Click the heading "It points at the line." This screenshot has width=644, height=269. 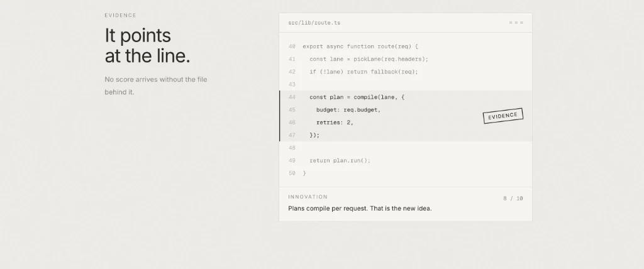[147, 46]
